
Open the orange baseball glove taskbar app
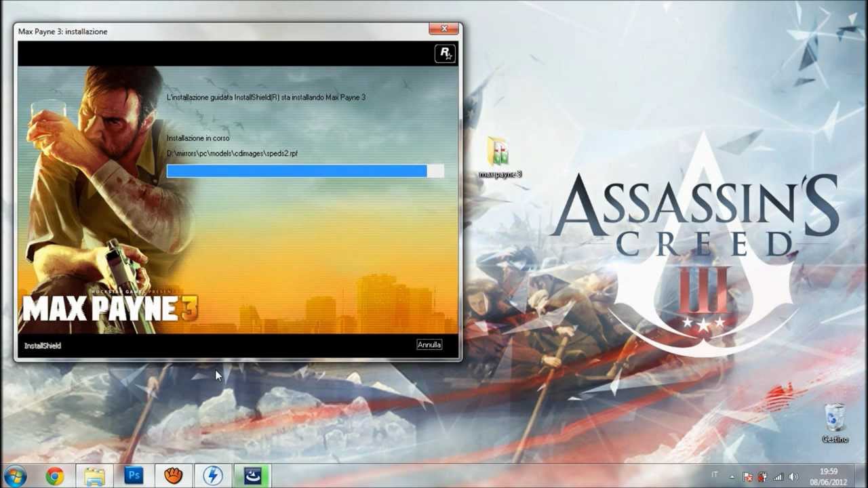click(174, 476)
